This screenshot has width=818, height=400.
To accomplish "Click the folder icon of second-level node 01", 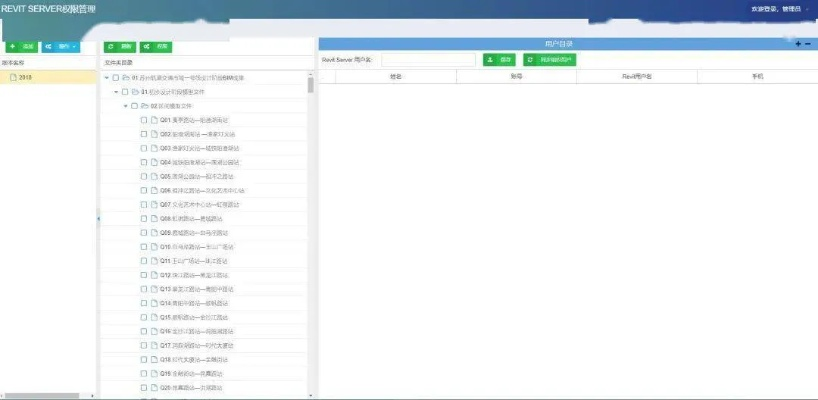I will pyautogui.click(x=135, y=92).
